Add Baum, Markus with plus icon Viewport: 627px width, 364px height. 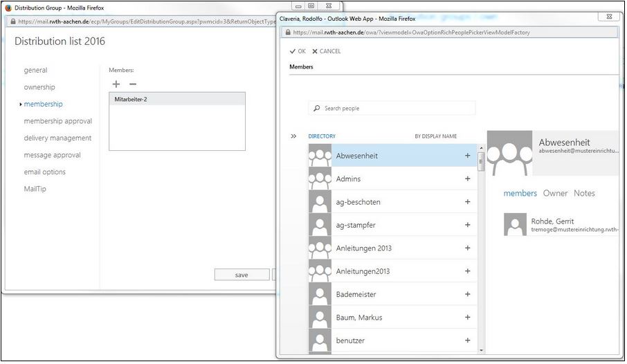(467, 317)
